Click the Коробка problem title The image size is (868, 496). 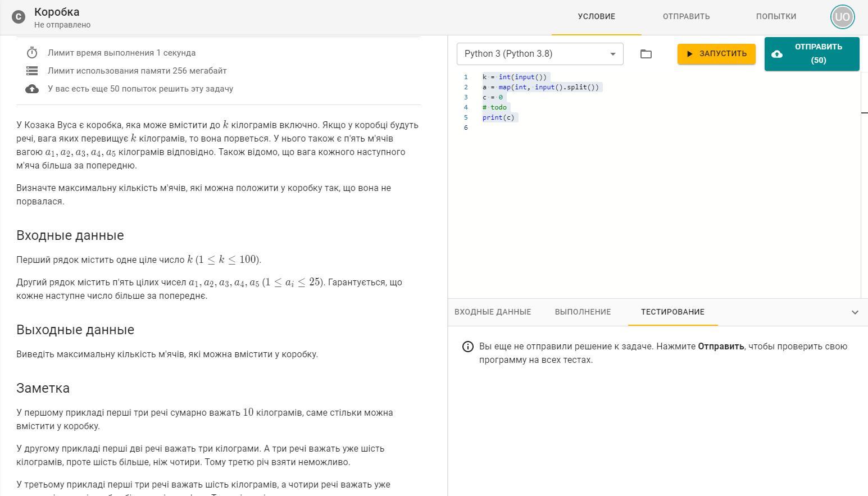coord(57,12)
